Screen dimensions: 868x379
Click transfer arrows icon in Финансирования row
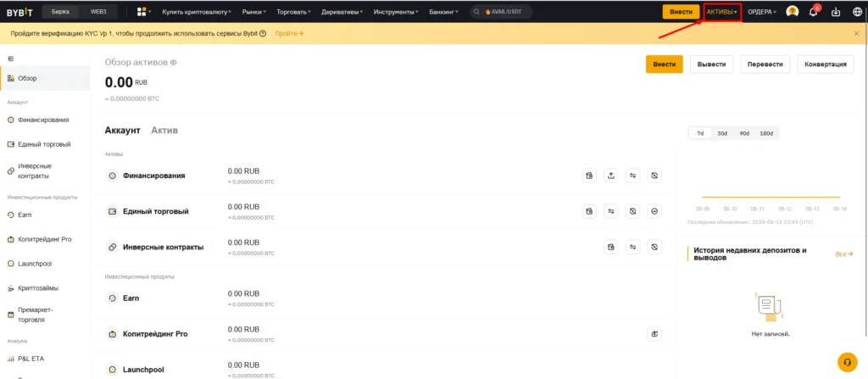pos(632,176)
